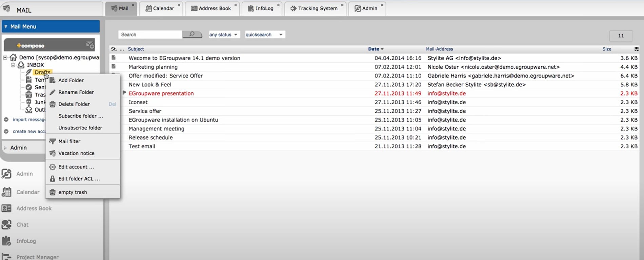
Task: Close the Mail tab
Action: pos(133,5)
